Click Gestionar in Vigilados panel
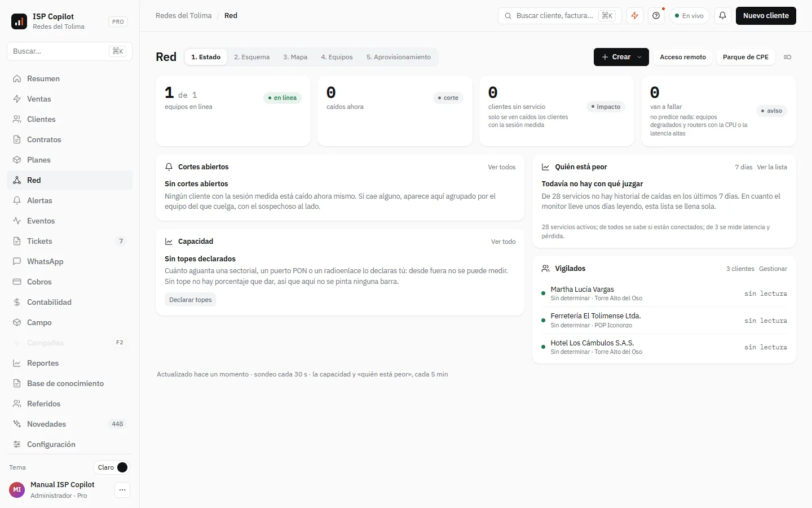 (x=773, y=269)
